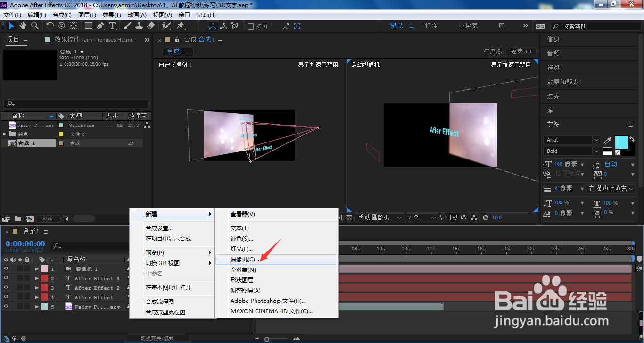Activate Local Axis mode icon
The height and width of the screenshot is (343, 644).
(x=213, y=26)
